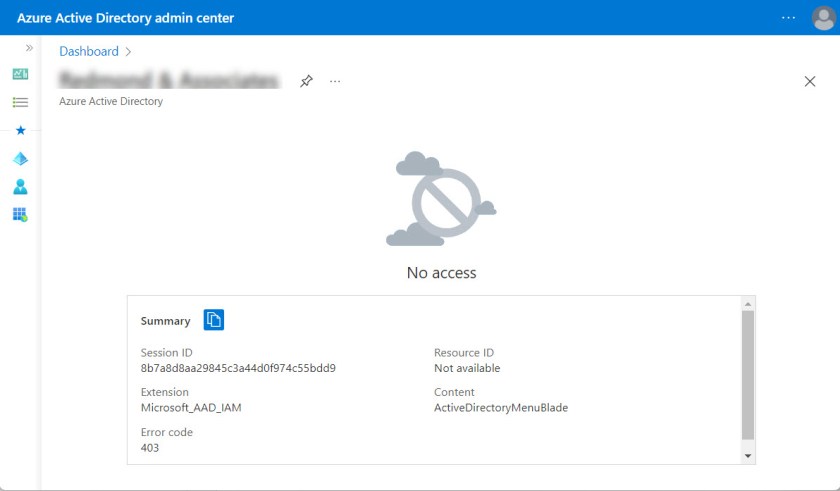The height and width of the screenshot is (491, 840).
Task: Click the summary panel scrollbar thumb
Action: click(748, 375)
